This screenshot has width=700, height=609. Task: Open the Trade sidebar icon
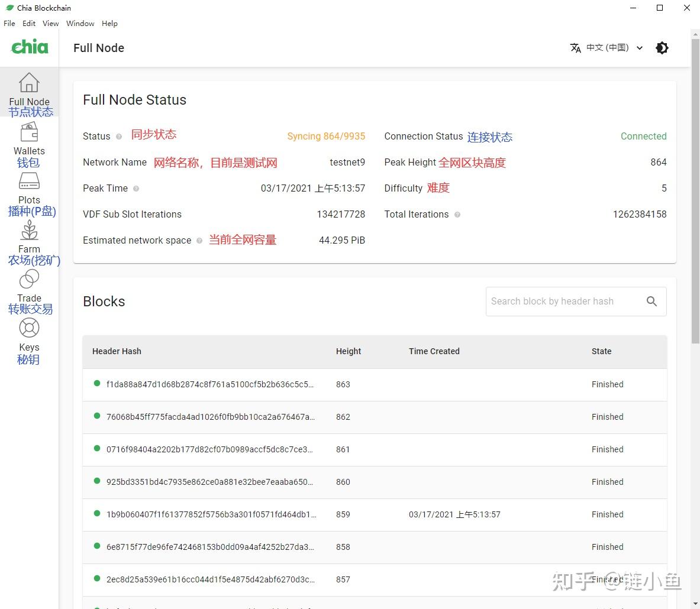tap(29, 279)
